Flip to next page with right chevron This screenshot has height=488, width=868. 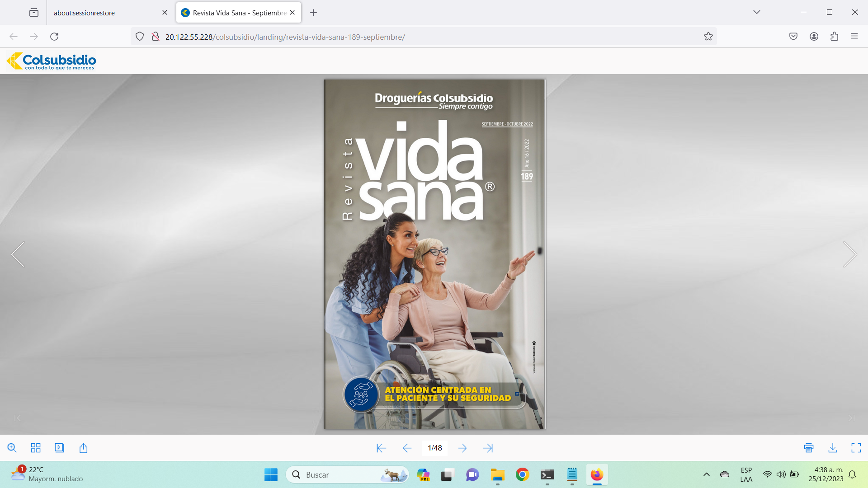[x=849, y=254]
